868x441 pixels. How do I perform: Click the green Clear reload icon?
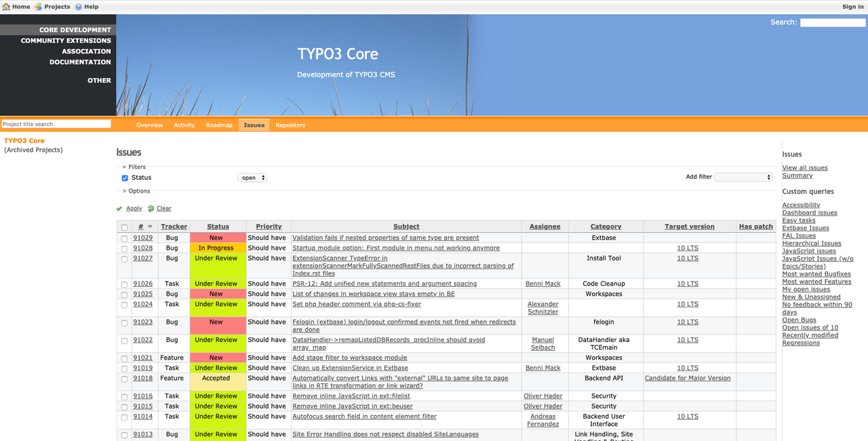[x=151, y=209]
